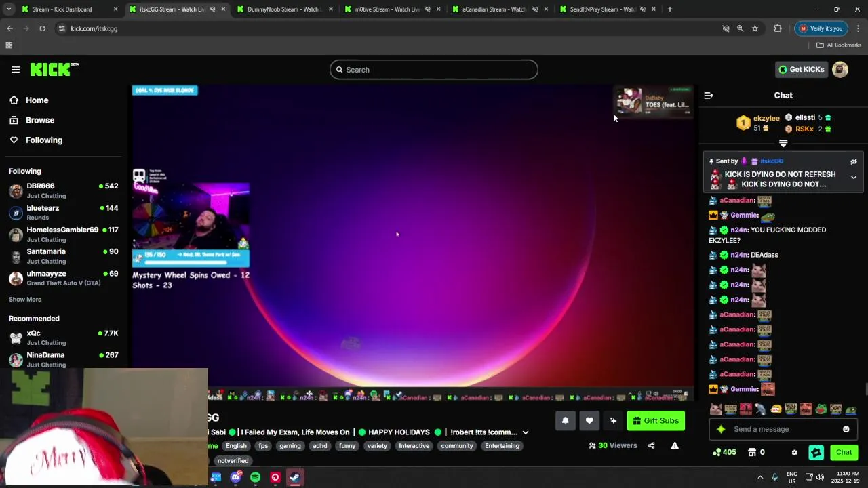Expand the stream title chevron

525,432
